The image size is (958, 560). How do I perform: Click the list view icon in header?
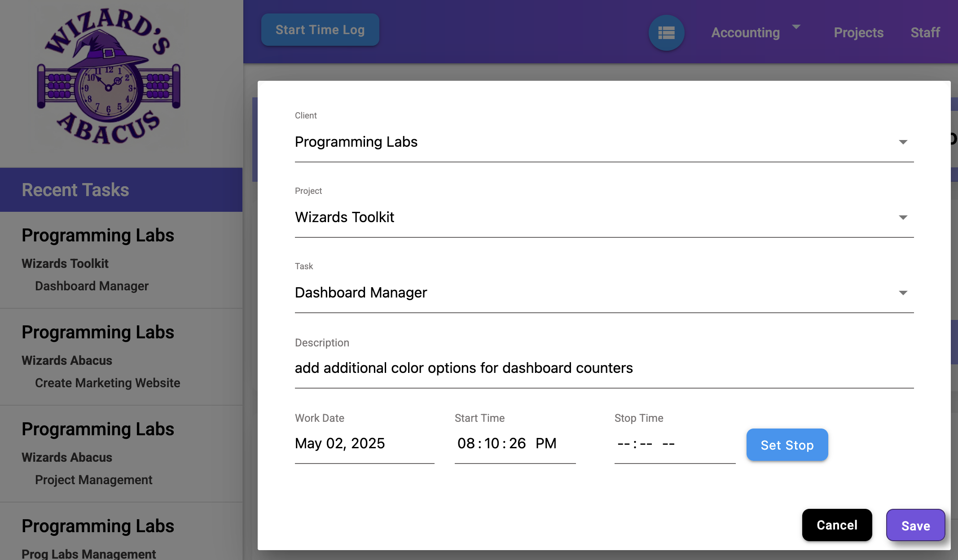666,33
